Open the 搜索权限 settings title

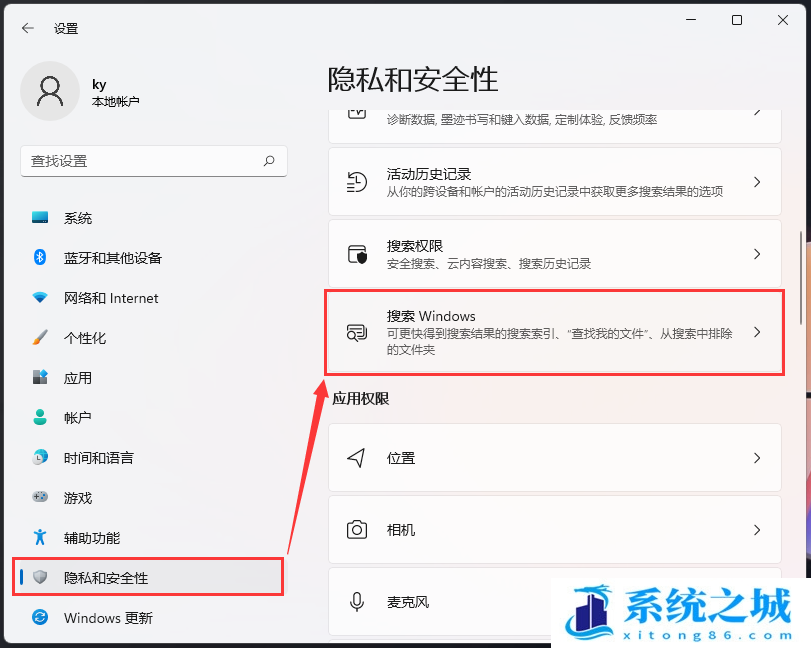pos(415,246)
